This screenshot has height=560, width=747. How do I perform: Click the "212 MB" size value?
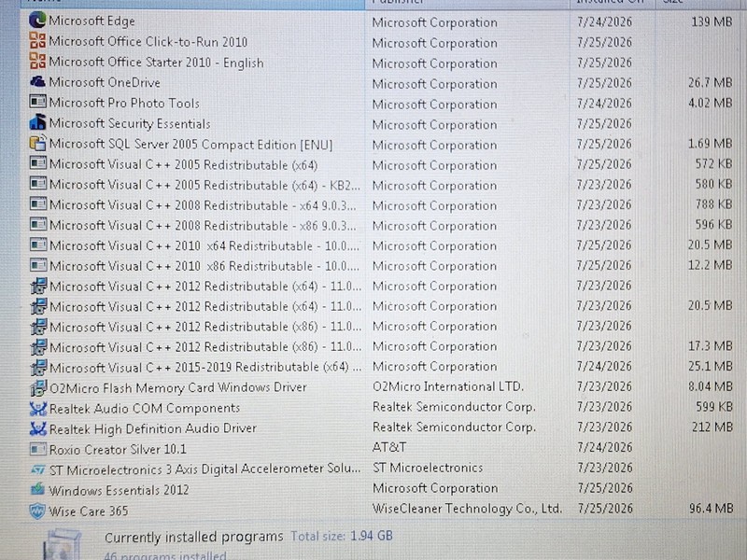[x=712, y=427]
